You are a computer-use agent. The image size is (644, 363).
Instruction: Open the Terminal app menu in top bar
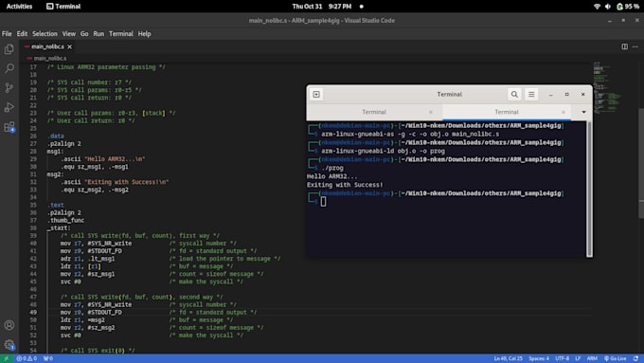point(63,7)
